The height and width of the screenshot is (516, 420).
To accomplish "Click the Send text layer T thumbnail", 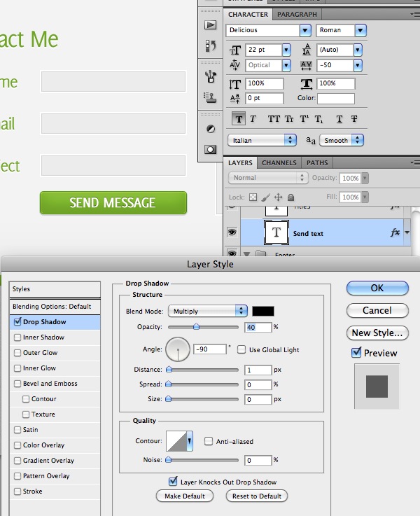I will pyautogui.click(x=276, y=232).
